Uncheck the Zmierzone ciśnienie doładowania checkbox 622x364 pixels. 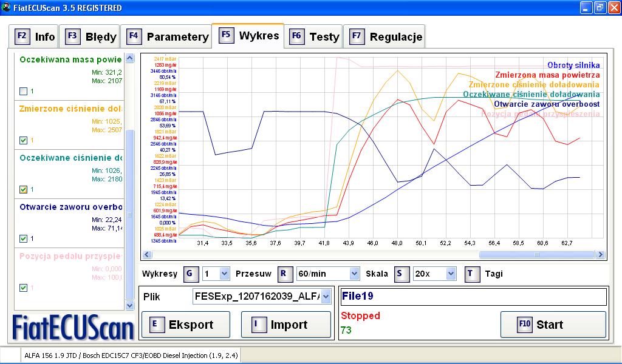pyautogui.click(x=24, y=140)
